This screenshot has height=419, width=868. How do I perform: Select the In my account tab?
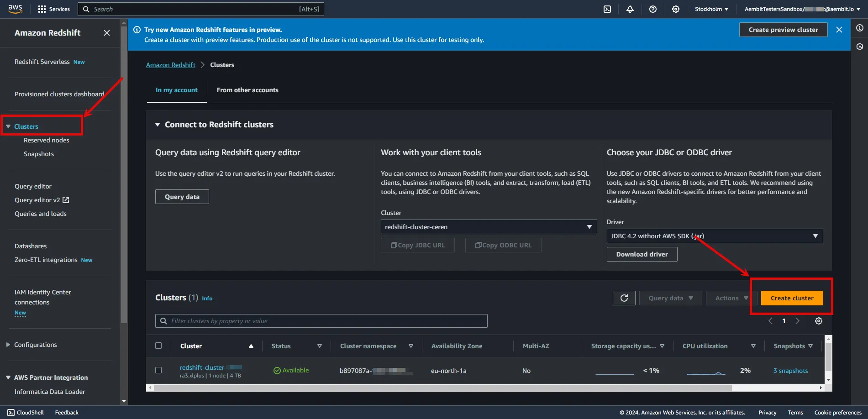pos(176,90)
